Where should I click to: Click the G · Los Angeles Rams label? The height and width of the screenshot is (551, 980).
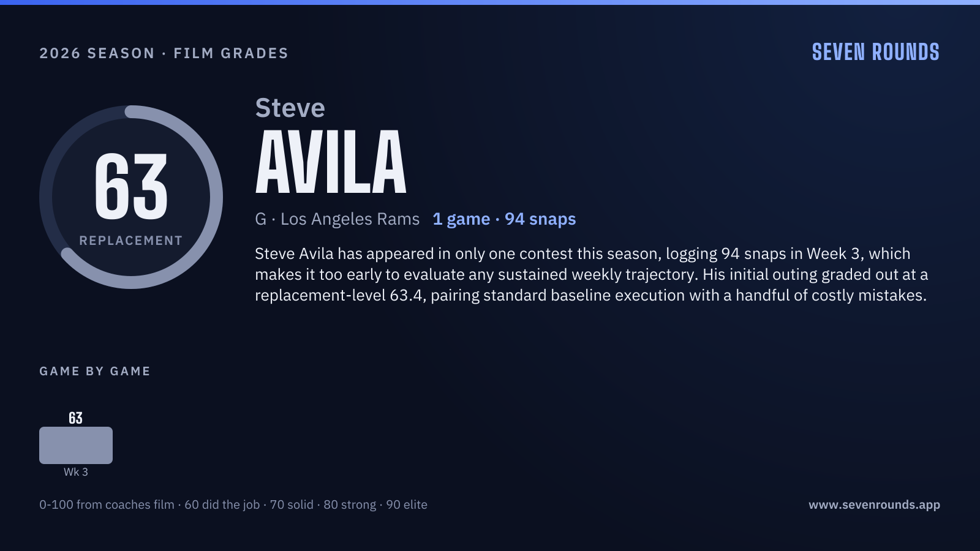click(x=337, y=219)
